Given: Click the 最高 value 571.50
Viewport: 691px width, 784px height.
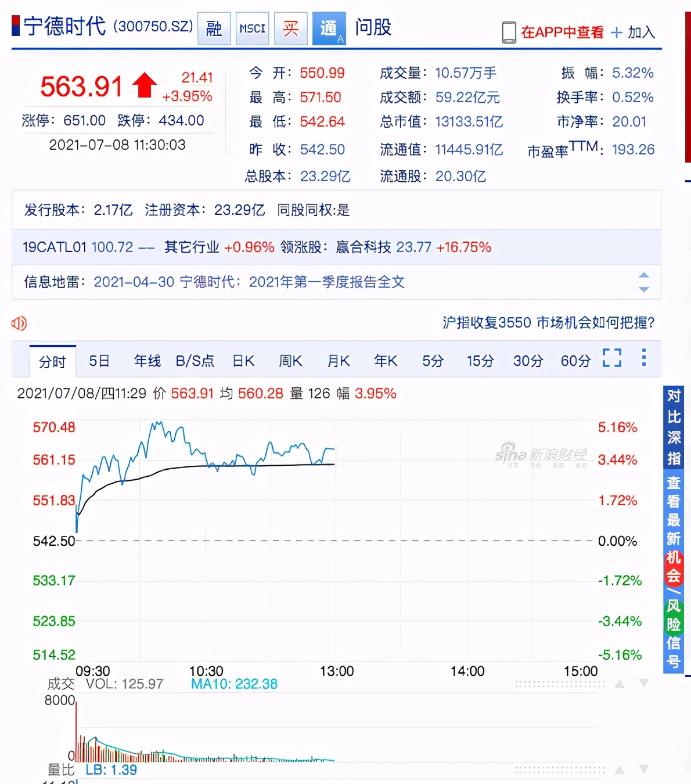Looking at the screenshot, I should [321, 98].
